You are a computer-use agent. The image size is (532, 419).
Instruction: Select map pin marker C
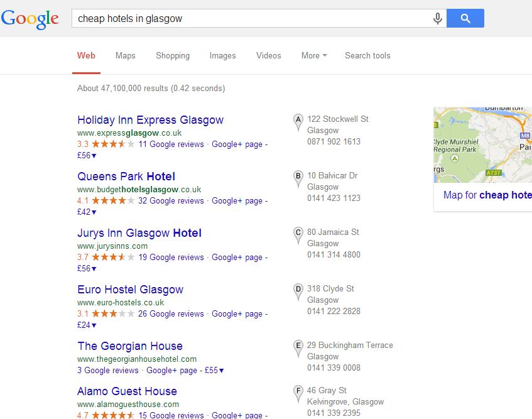(x=298, y=236)
